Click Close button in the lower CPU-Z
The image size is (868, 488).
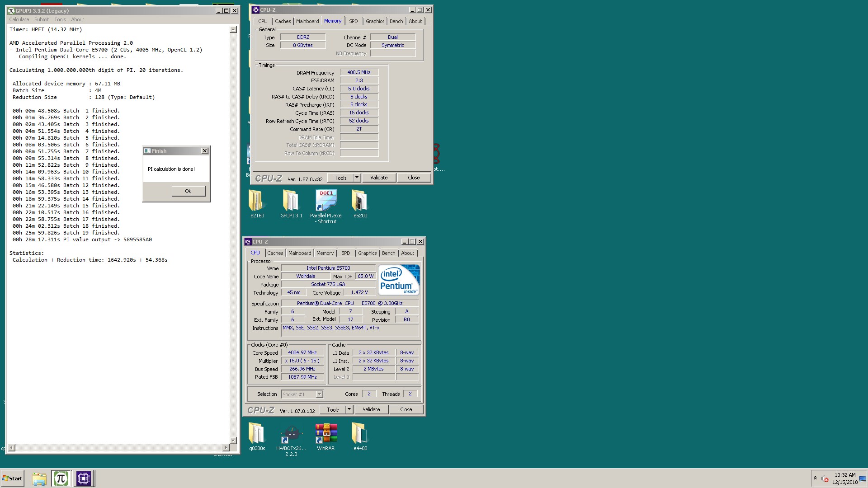406,409
